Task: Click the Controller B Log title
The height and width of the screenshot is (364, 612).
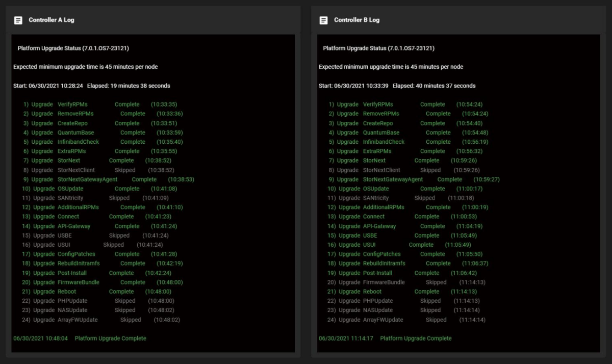Action: coord(356,20)
